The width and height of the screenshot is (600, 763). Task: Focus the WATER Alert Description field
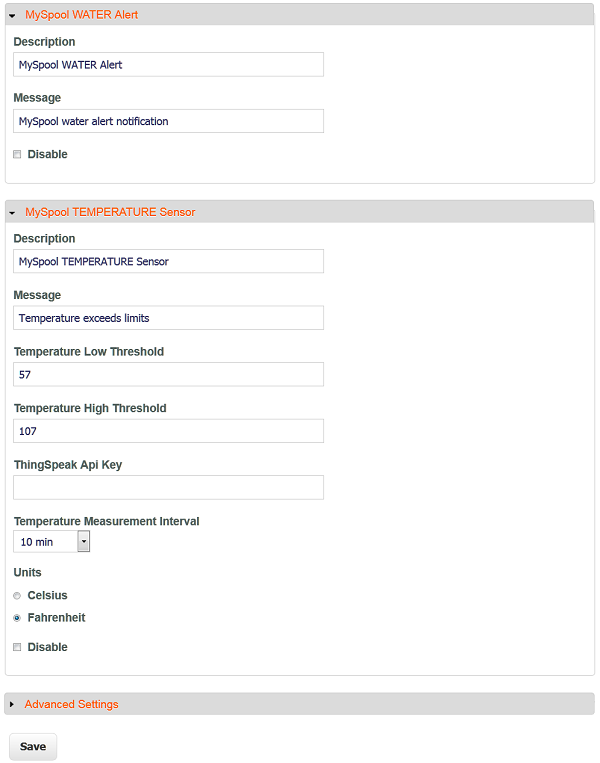click(168, 65)
